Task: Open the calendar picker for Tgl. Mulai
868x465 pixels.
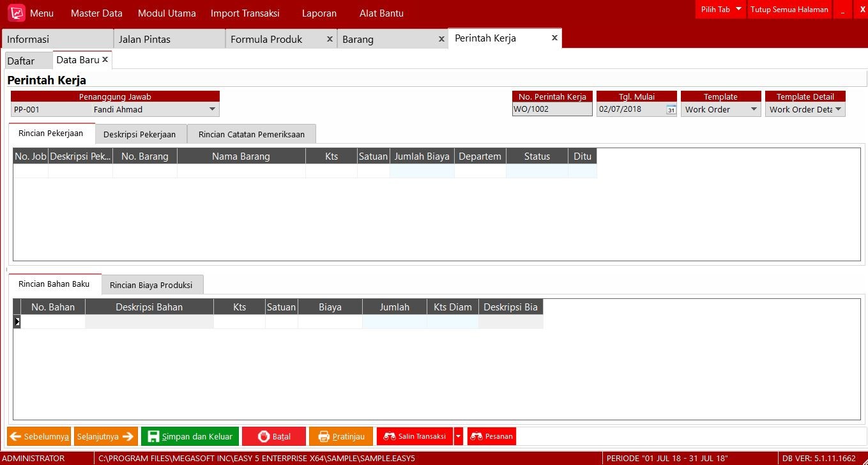Action: pos(671,110)
